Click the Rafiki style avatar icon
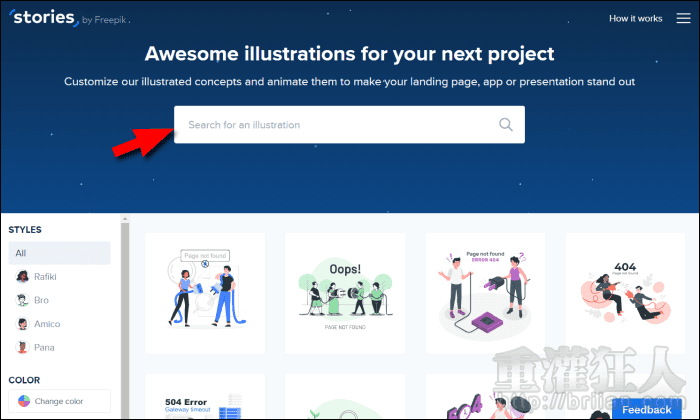 22,277
